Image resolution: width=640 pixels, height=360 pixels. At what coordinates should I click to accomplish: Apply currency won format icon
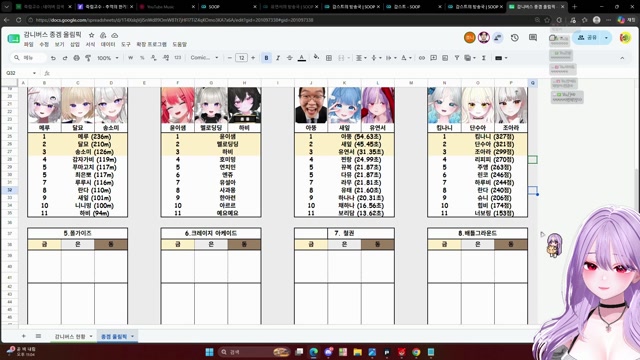pos(131,58)
